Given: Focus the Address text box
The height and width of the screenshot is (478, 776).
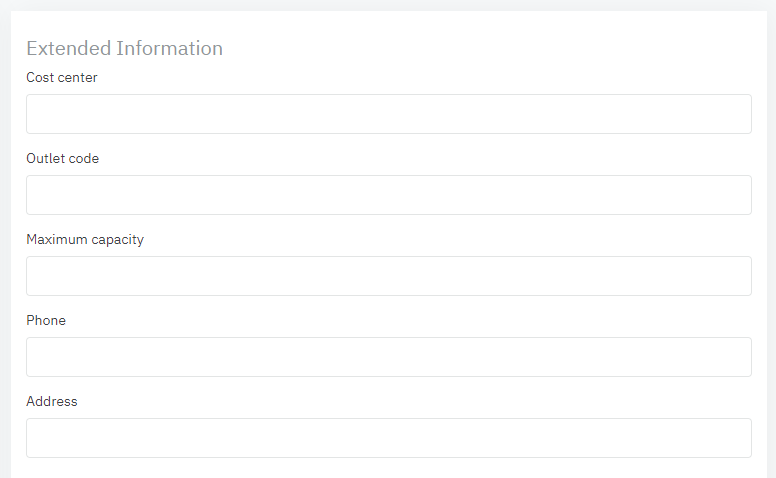Looking at the screenshot, I should click(x=388, y=438).
